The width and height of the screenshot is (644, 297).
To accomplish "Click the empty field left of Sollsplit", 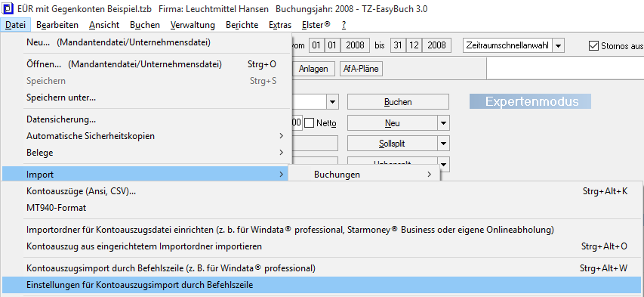I will click(315, 144).
